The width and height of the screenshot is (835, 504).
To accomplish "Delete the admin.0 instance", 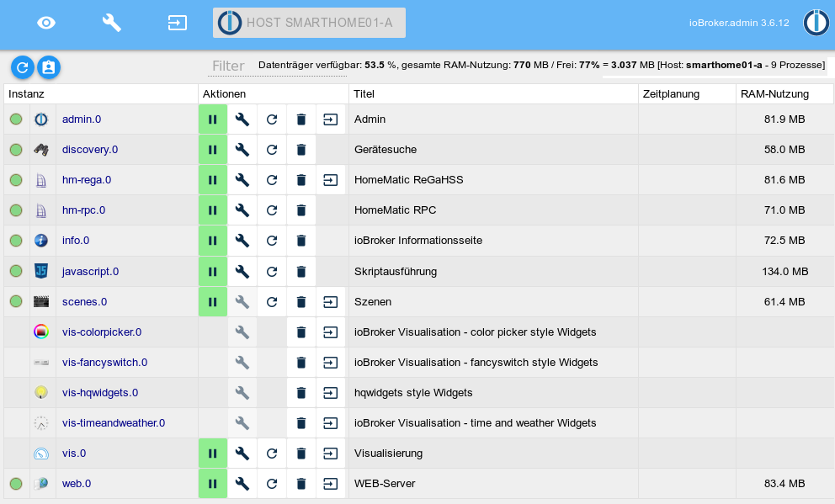I will pyautogui.click(x=300, y=119).
